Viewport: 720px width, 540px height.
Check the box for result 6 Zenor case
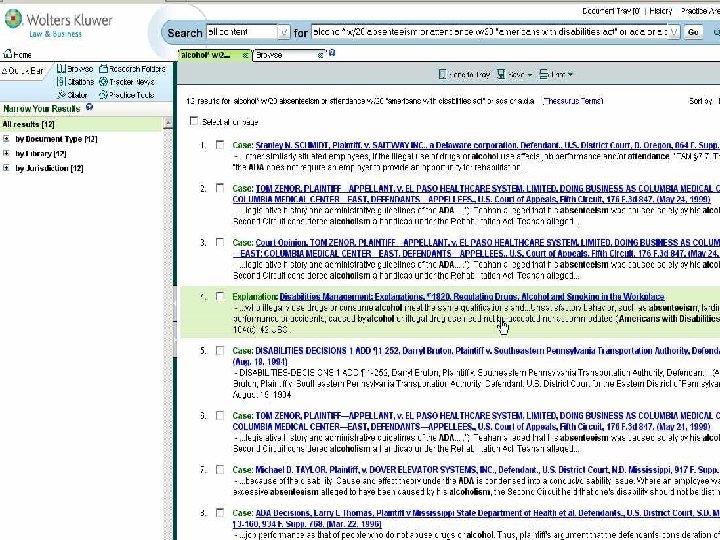tap(220, 416)
